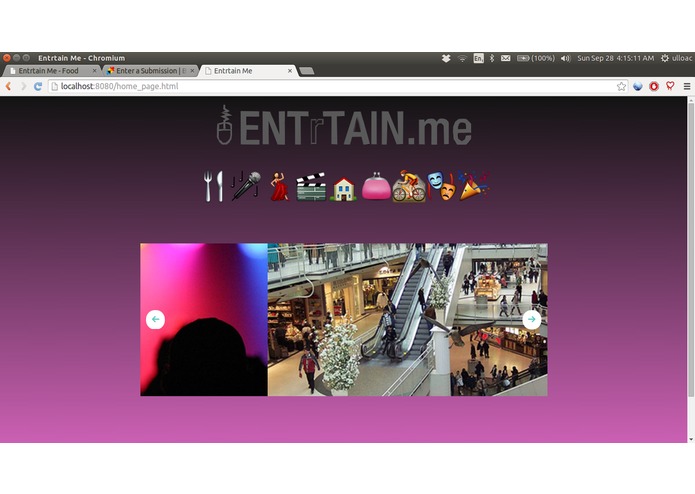
Task: Click the browser back button
Action: [x=8, y=86]
